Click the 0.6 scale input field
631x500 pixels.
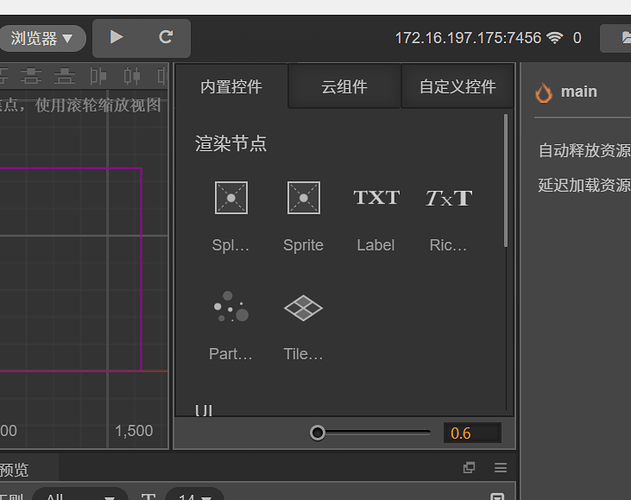472,433
